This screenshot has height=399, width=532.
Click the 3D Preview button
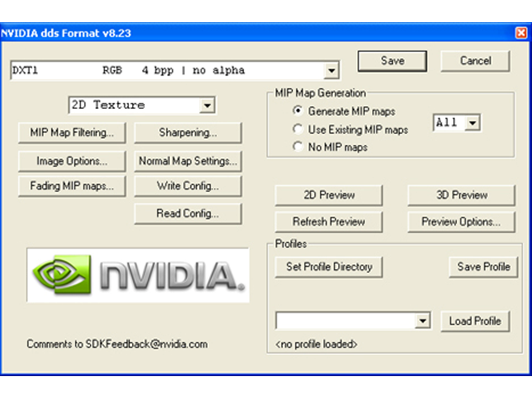[x=462, y=196]
